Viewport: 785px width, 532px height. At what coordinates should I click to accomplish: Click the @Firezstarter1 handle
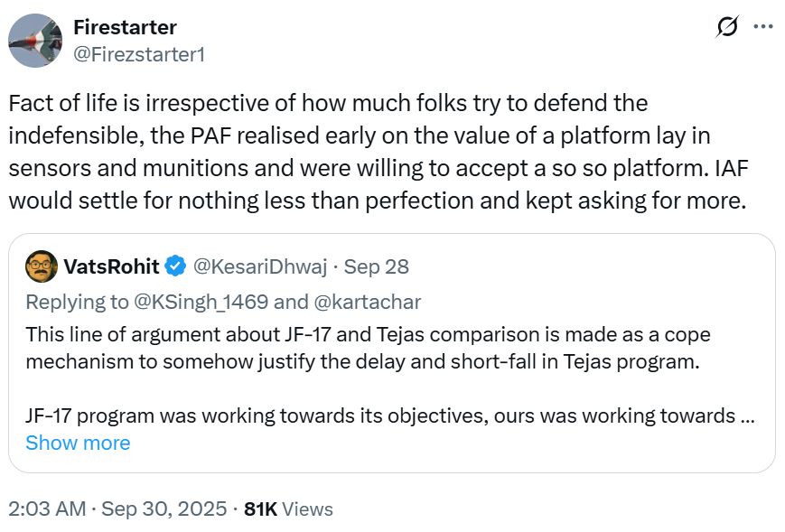(139, 54)
